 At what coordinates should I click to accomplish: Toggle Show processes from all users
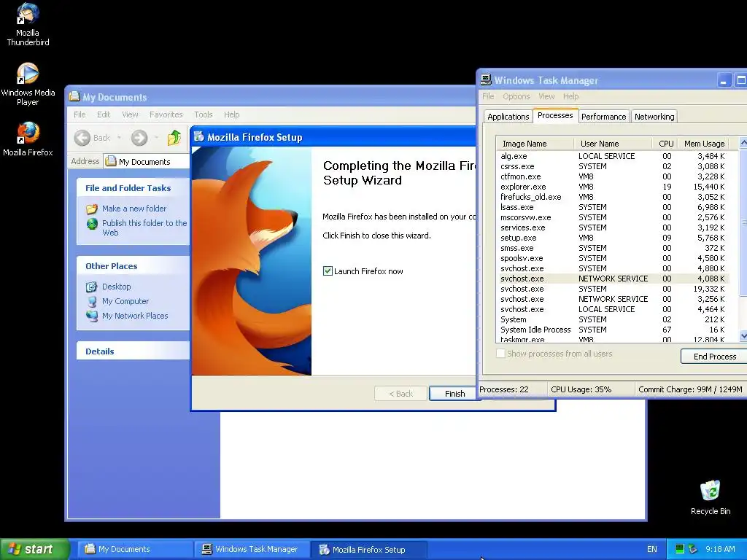pyautogui.click(x=500, y=354)
